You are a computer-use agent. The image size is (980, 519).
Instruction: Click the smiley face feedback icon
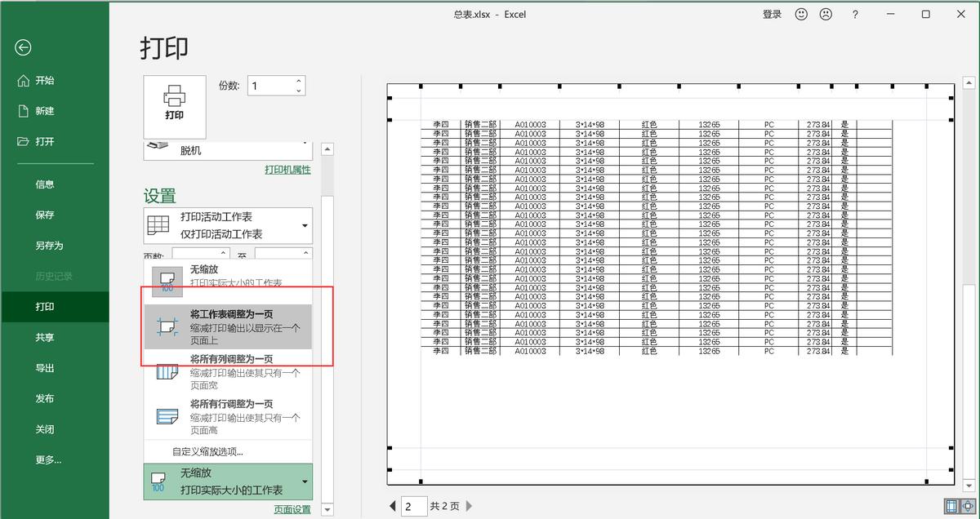801,15
